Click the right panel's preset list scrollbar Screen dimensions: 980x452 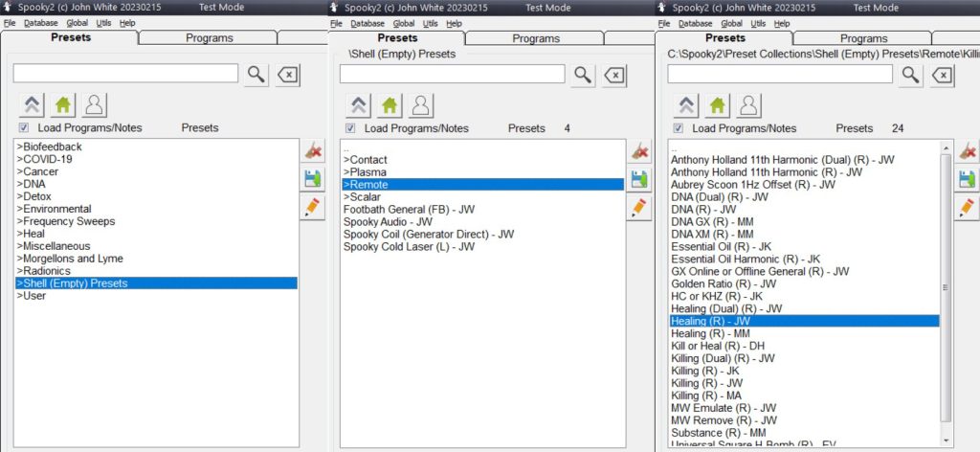pos(947,287)
